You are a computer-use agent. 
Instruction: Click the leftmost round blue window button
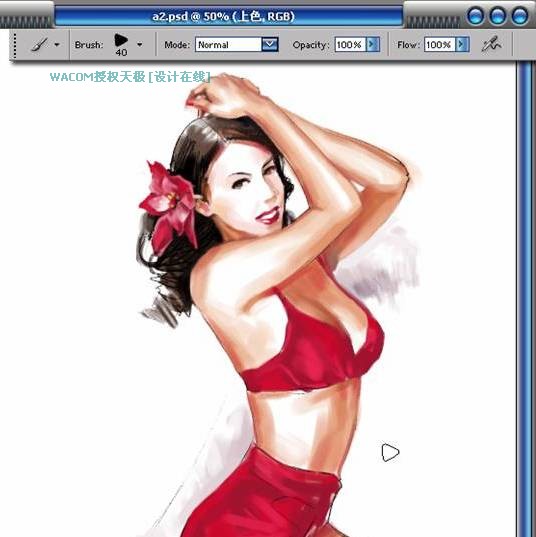pyautogui.click(x=475, y=16)
